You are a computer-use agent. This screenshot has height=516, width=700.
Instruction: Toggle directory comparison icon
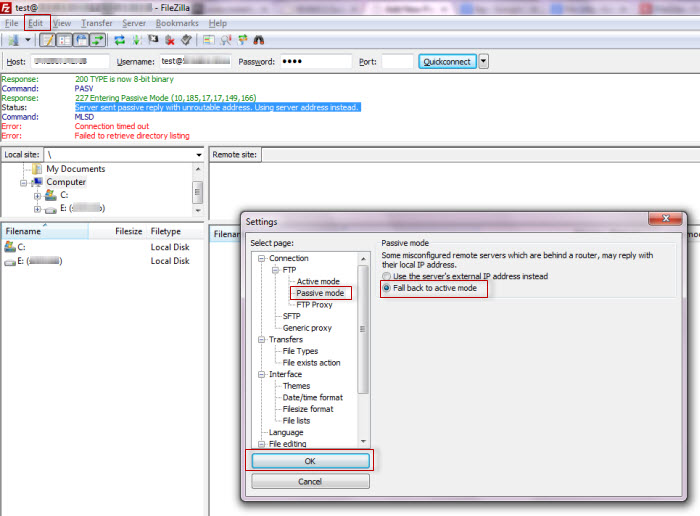226,40
